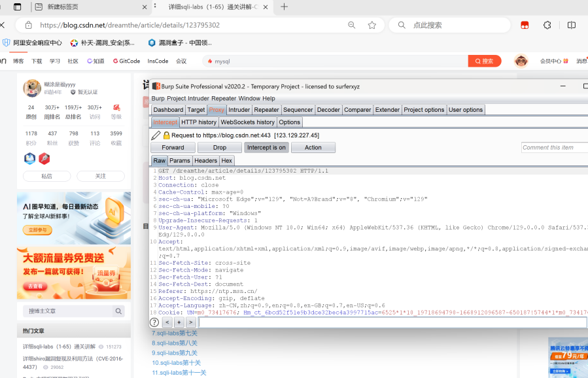
Task: Click the blue hexagon badge icon
Action: tap(29, 158)
